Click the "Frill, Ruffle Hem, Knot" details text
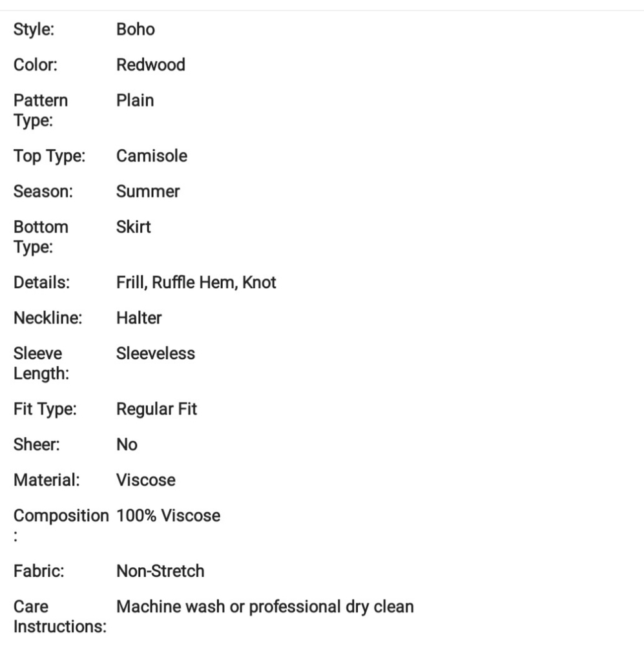644x646 pixels. pyautogui.click(x=196, y=282)
